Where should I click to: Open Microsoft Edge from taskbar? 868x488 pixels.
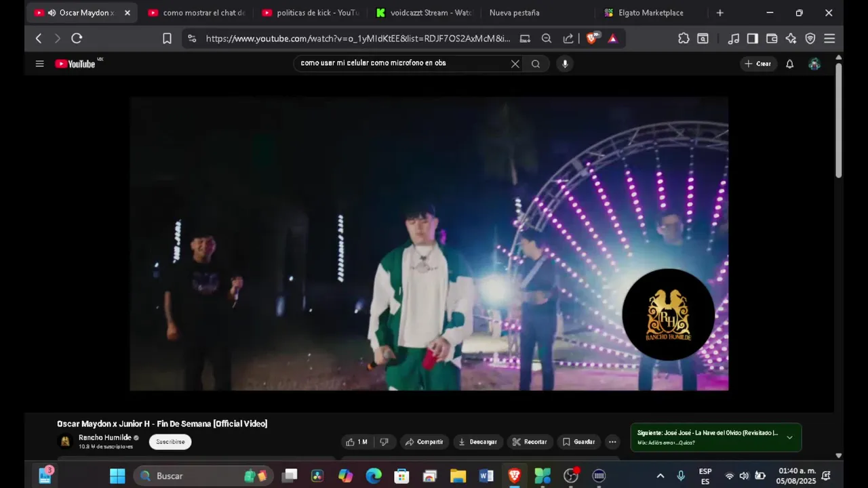374,476
